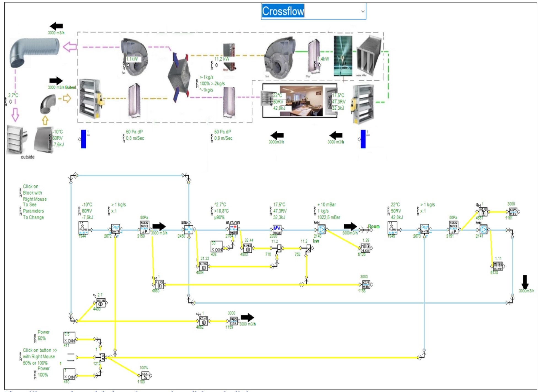Viewport: 540px width, 392px height.
Task: Select the FAN block 2140
Action: (321, 229)
